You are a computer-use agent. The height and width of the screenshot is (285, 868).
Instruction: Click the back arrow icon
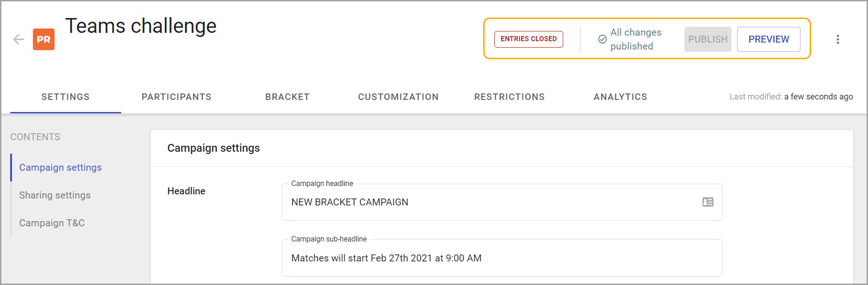tap(18, 39)
